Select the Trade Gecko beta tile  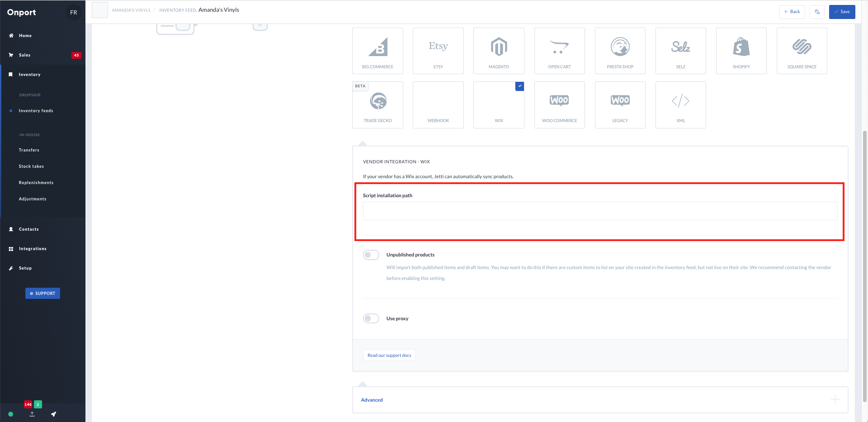[x=377, y=105]
